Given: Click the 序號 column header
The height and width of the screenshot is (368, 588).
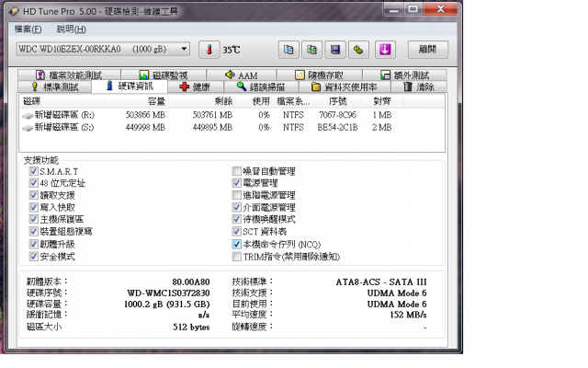Looking at the screenshot, I should tap(338, 101).
